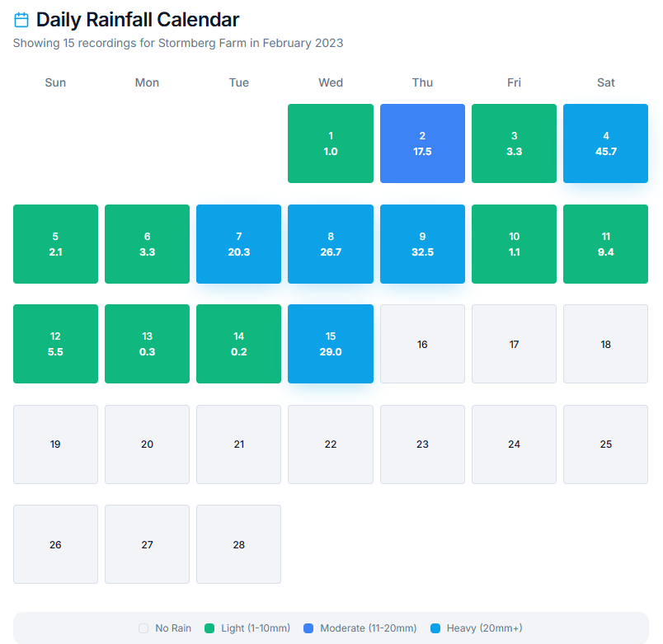Select February 2 showing 17.5mm
Screen dimensions: 663x644
coord(422,143)
